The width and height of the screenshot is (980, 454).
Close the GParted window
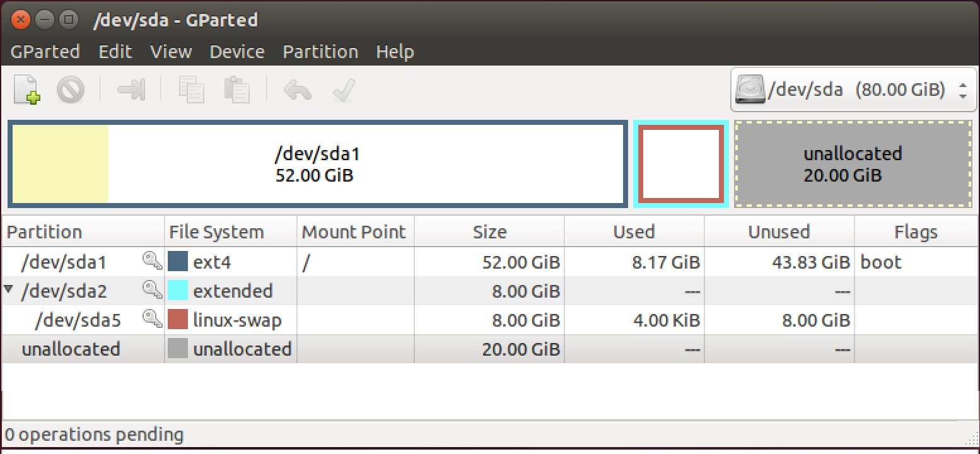point(20,20)
